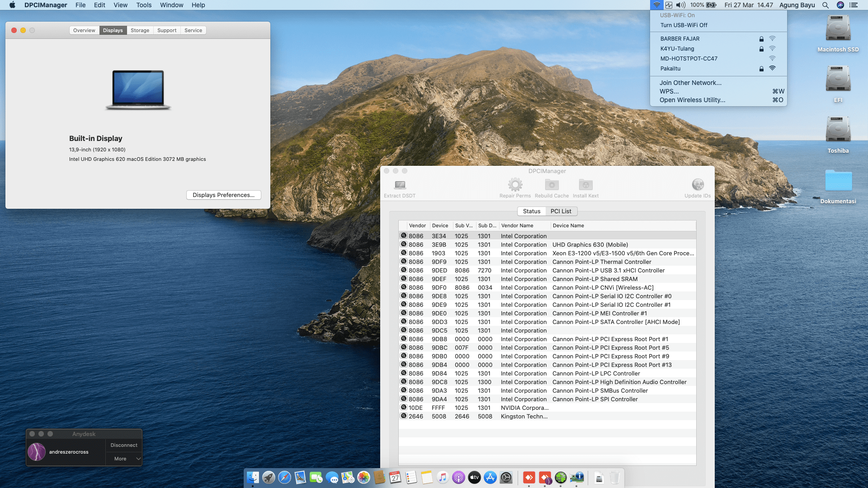Open Finder from the Dock
Screen dimensions: 868x488
click(253, 478)
